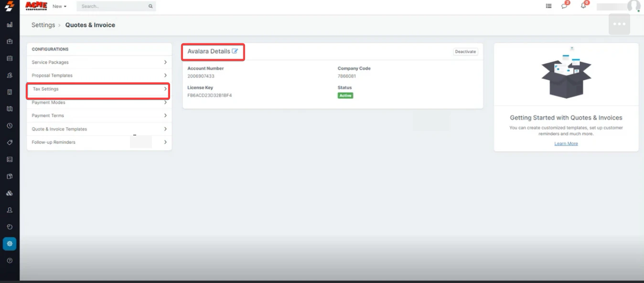Open the stacked cubes icon in sidebar
644x283 pixels.
pyautogui.click(x=10, y=193)
